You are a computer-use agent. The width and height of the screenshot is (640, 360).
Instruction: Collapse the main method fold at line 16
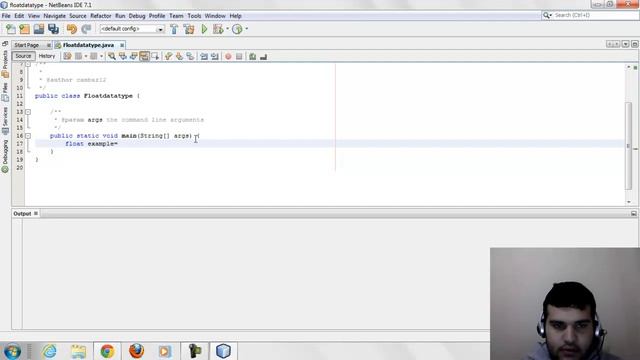[28, 136]
